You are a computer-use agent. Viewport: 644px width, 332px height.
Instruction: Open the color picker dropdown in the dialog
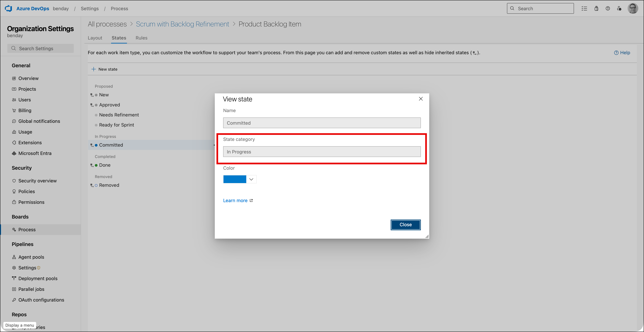(251, 179)
